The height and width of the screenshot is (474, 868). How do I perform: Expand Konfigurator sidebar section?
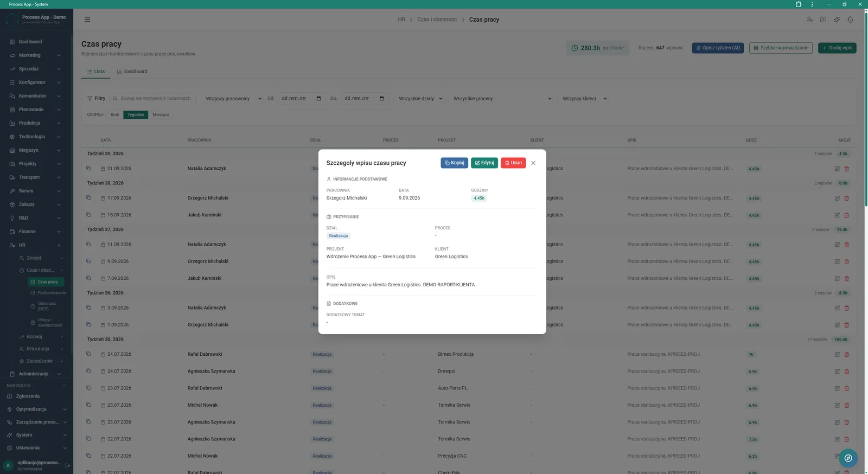[x=36, y=82]
